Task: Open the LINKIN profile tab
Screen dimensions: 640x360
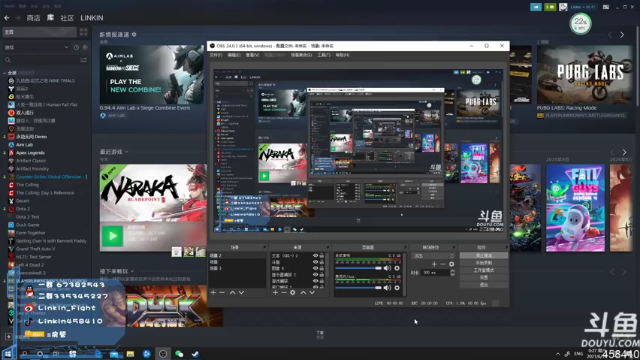Action: pos(92,18)
